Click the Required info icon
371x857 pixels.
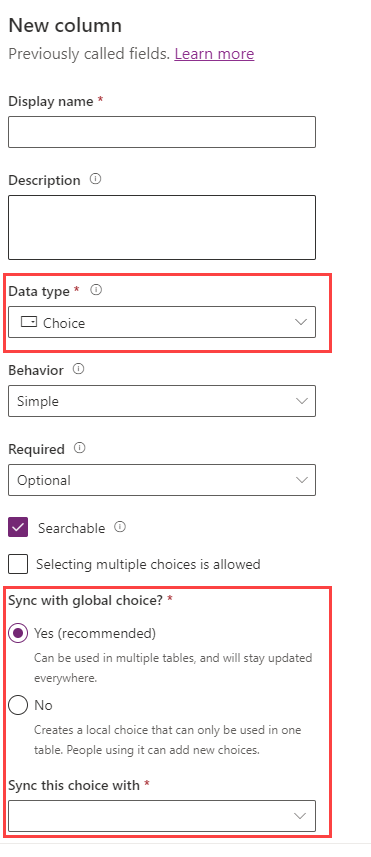click(80, 448)
